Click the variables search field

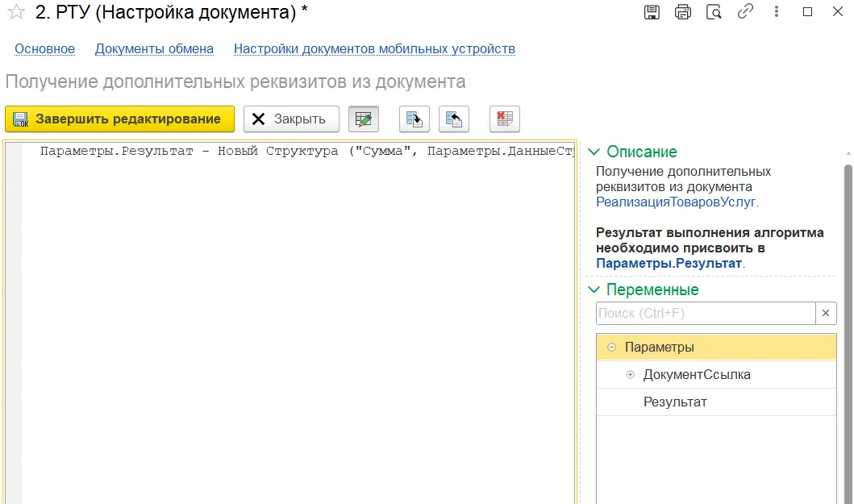coord(705,314)
